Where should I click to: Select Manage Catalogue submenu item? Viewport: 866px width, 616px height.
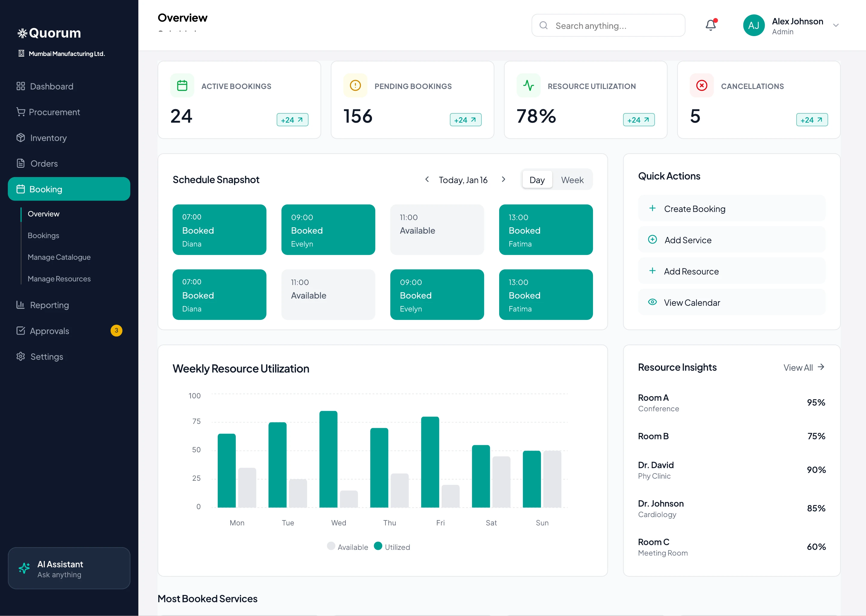coord(59,257)
